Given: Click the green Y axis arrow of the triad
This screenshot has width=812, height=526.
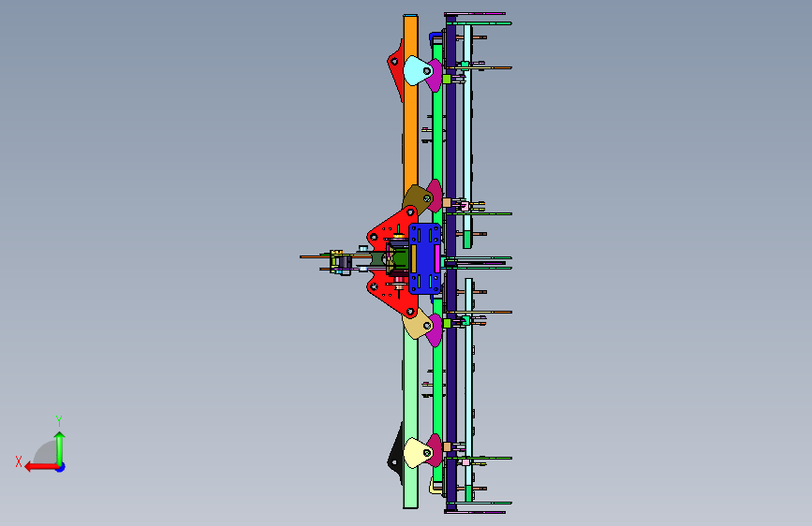Looking at the screenshot, I should 60,448.
